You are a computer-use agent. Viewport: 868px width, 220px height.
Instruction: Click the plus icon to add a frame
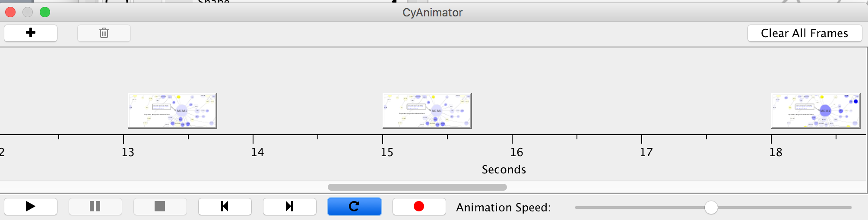pos(31,33)
